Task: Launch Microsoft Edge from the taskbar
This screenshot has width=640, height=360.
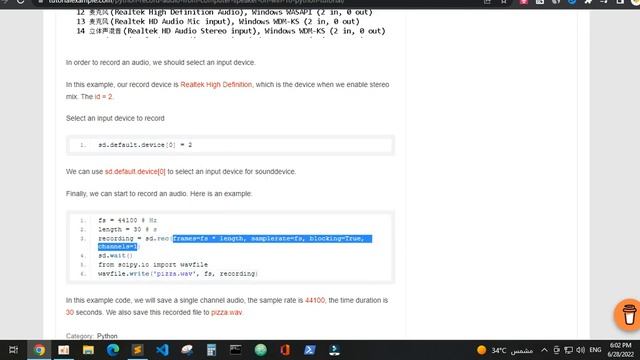Action: click(113, 350)
